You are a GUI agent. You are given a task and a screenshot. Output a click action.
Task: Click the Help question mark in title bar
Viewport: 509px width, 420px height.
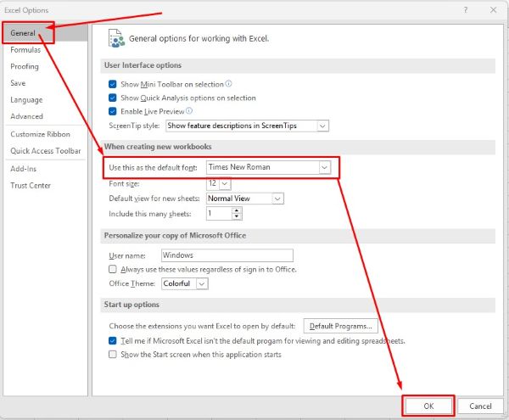(x=465, y=8)
